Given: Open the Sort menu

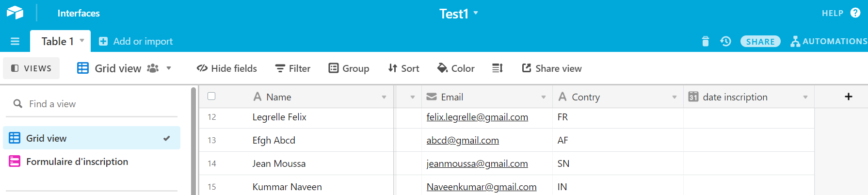Looking at the screenshot, I should 403,68.
